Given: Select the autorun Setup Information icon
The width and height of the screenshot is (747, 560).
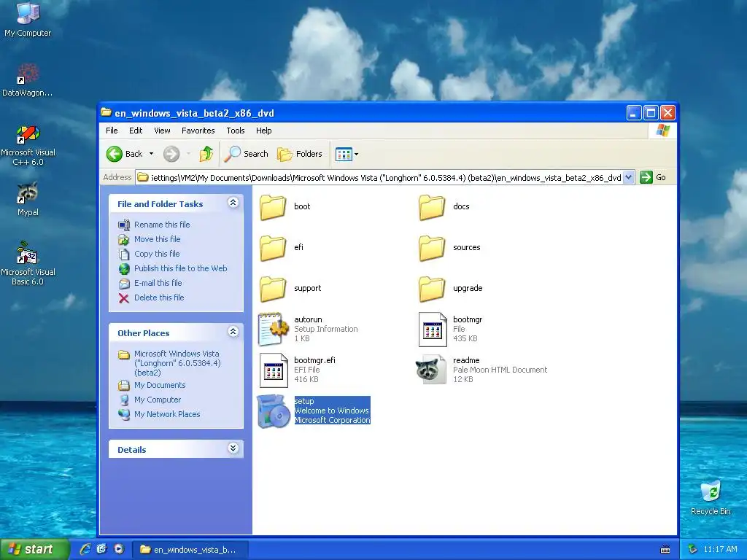Looking at the screenshot, I should coord(274,329).
